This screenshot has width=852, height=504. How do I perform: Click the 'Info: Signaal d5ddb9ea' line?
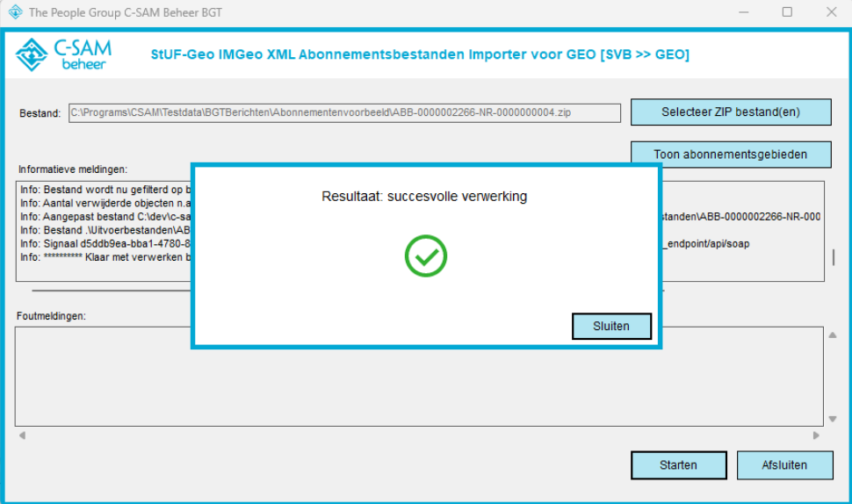point(106,244)
